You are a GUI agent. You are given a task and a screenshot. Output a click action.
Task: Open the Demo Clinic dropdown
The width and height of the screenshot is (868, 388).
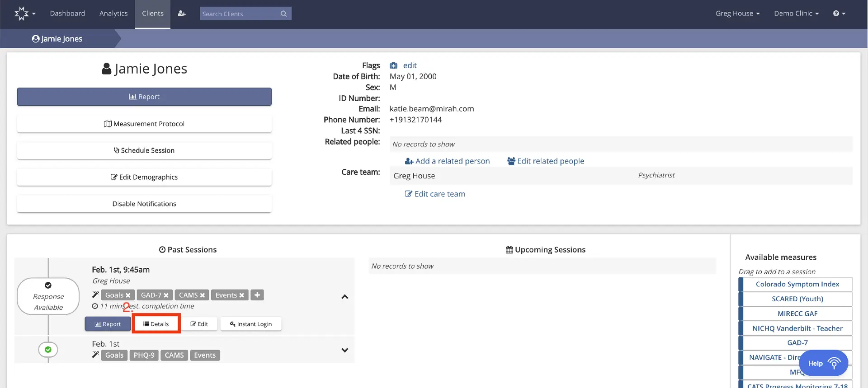[796, 14]
